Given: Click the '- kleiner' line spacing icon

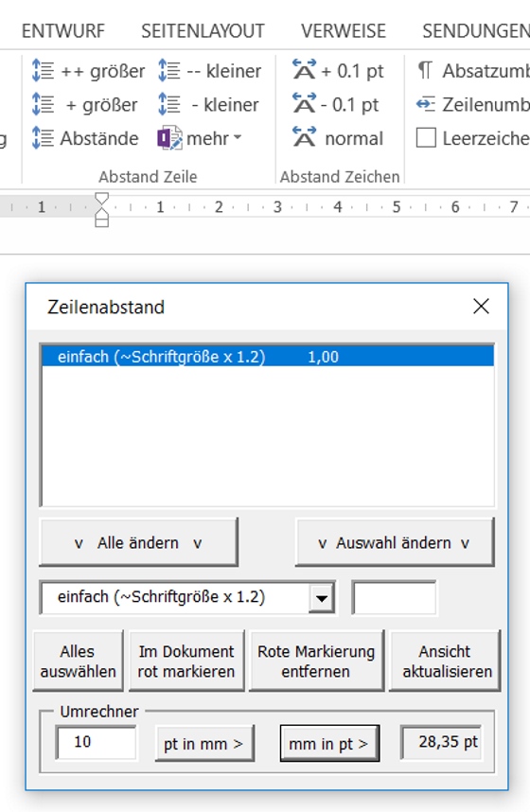Looking at the screenshot, I should pyautogui.click(x=168, y=105).
